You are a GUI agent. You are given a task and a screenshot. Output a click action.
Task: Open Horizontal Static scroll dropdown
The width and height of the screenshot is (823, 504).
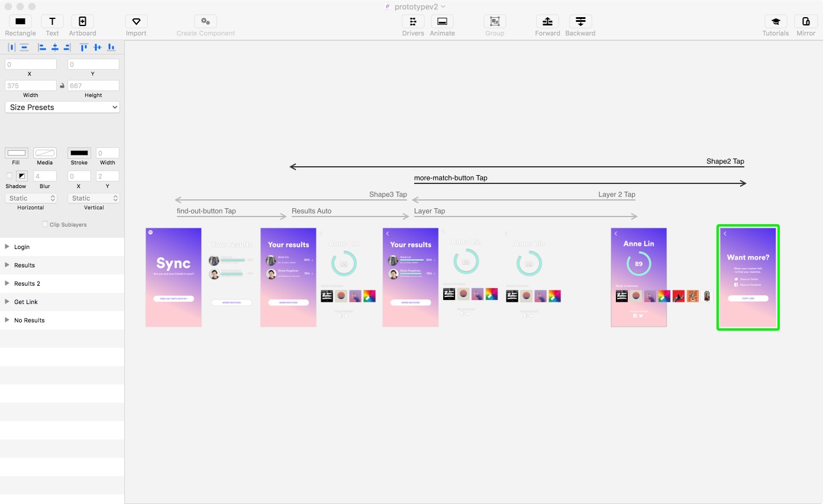point(31,198)
